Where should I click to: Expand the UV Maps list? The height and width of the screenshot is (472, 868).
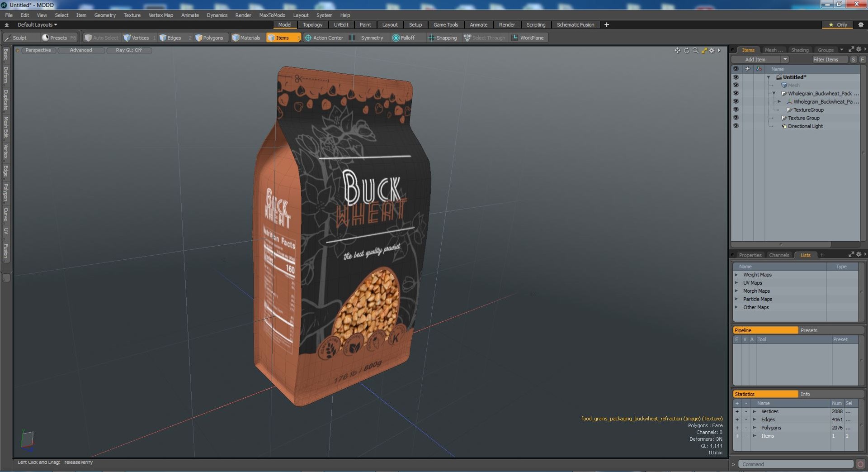pyautogui.click(x=736, y=283)
